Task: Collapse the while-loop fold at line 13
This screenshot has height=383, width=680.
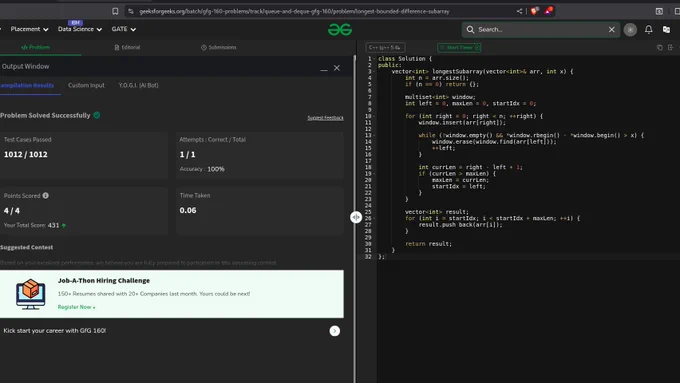Action: coord(374,135)
